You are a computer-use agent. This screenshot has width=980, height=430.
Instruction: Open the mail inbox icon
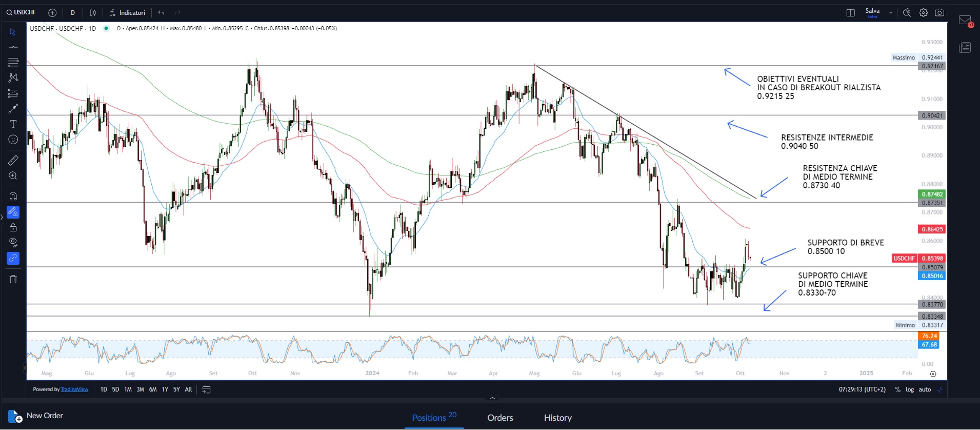tap(965, 21)
